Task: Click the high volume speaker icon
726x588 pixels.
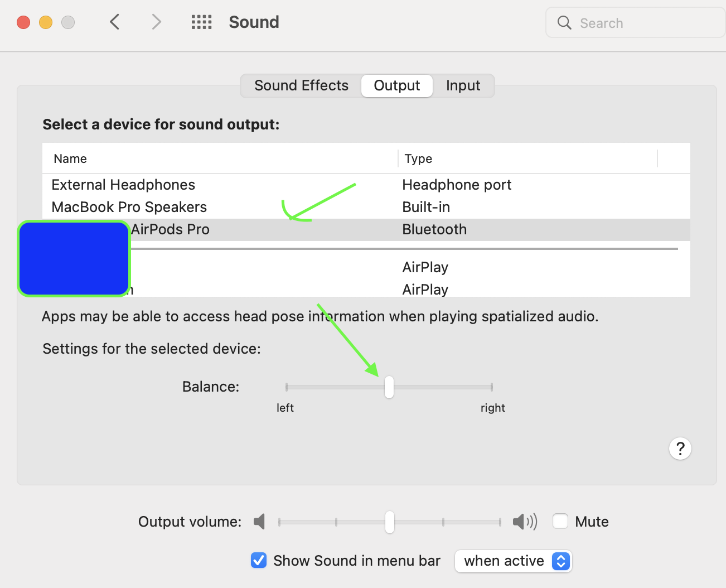Action: pos(524,522)
